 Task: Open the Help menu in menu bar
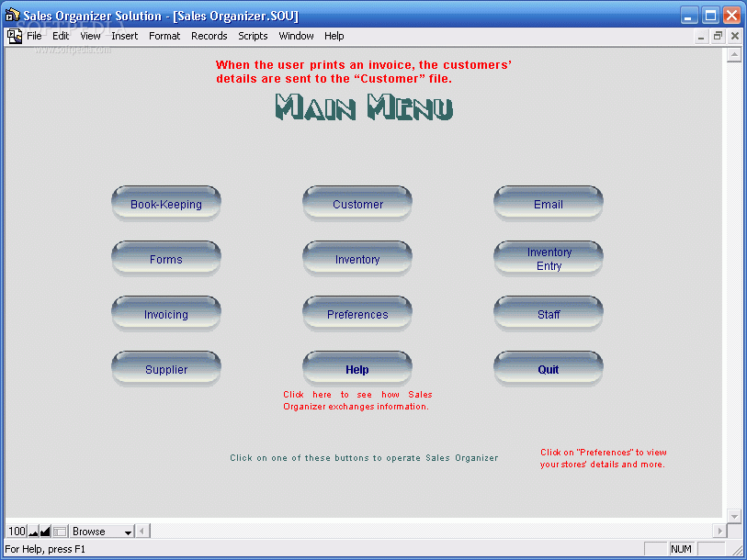tap(334, 36)
